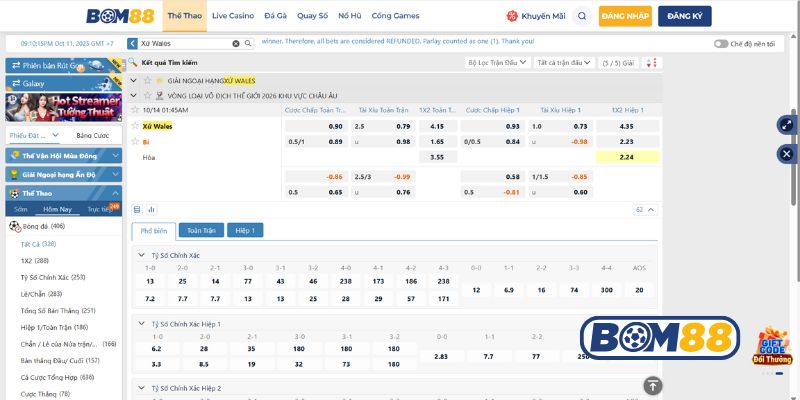The width and height of the screenshot is (800, 400).
Task: Clear the Xứ Wales search text
Action: [x=236, y=44]
